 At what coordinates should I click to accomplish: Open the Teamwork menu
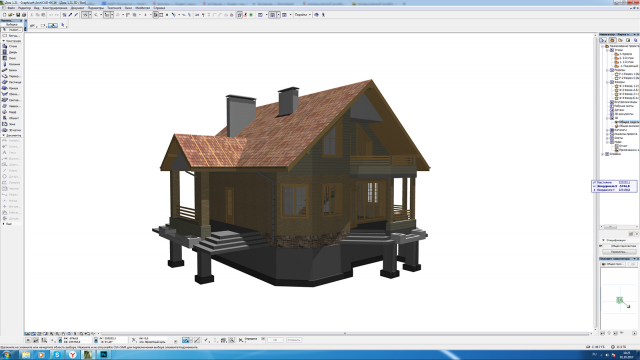[x=114, y=8]
